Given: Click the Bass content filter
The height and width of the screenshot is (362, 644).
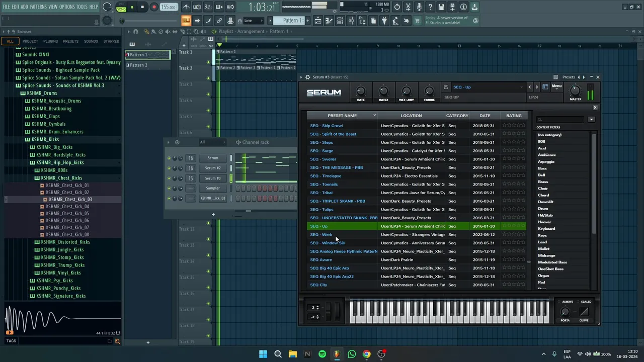Looking at the screenshot, I should click(x=542, y=168).
